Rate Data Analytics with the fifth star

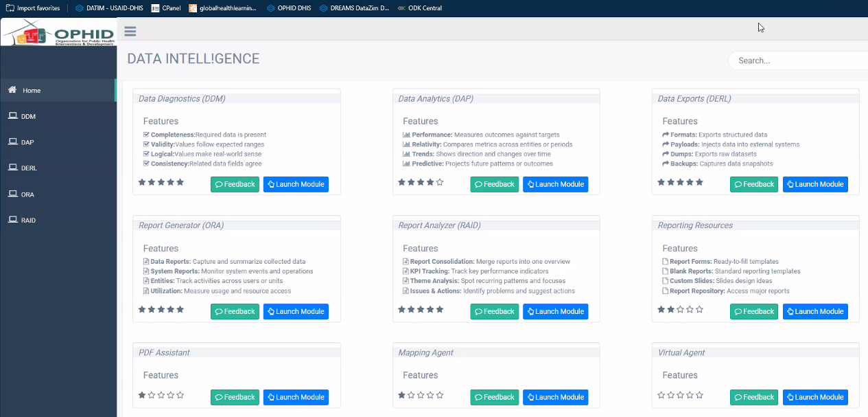[440, 182]
